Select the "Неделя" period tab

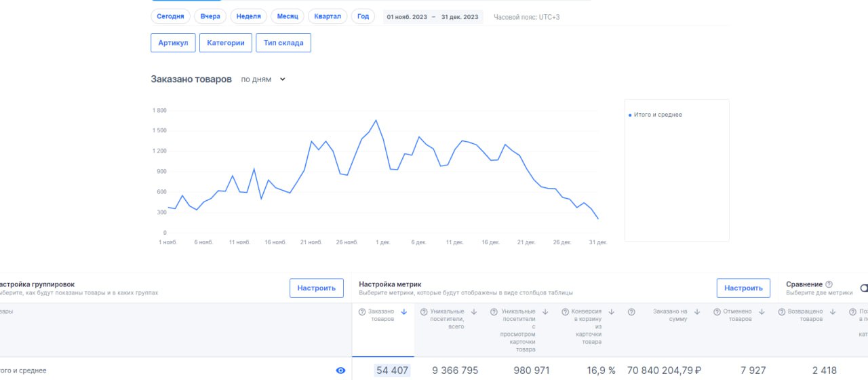249,16
